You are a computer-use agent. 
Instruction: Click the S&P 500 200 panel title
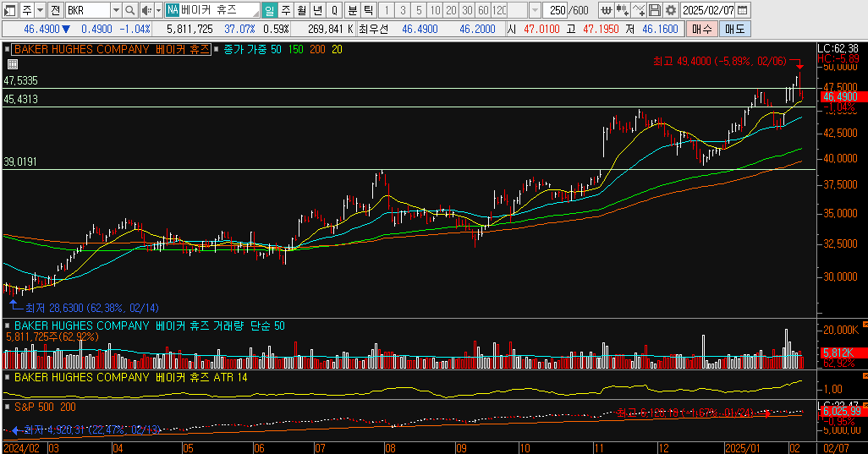coord(45,408)
